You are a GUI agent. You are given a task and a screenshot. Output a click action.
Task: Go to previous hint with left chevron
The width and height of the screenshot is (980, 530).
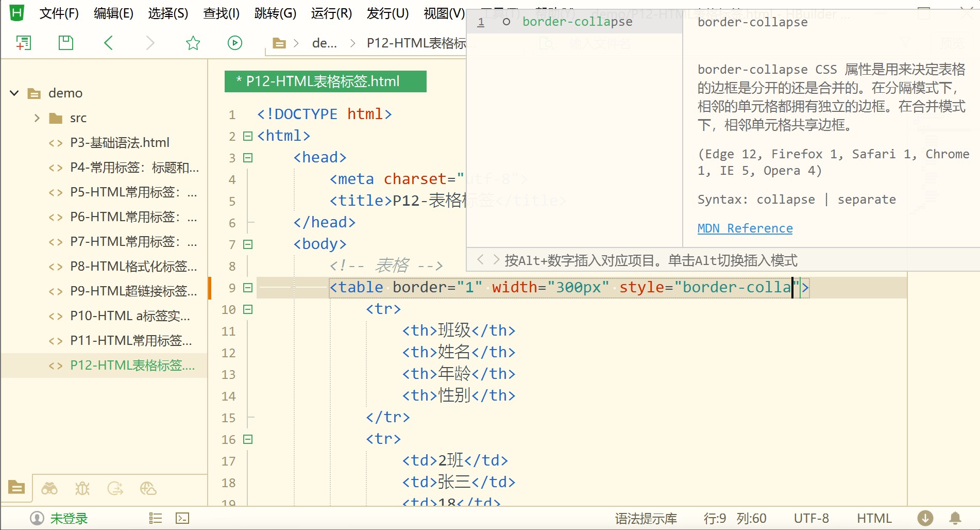click(480, 259)
